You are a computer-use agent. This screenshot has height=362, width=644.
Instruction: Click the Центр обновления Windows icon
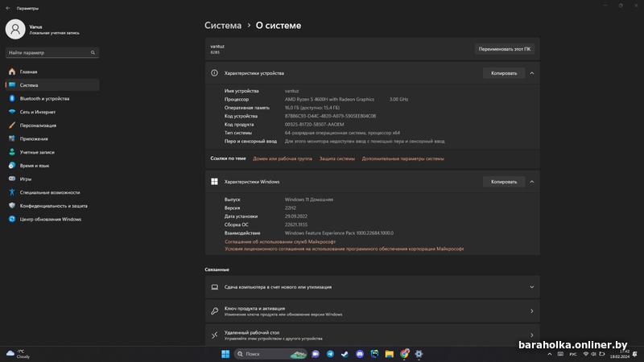tap(12, 219)
